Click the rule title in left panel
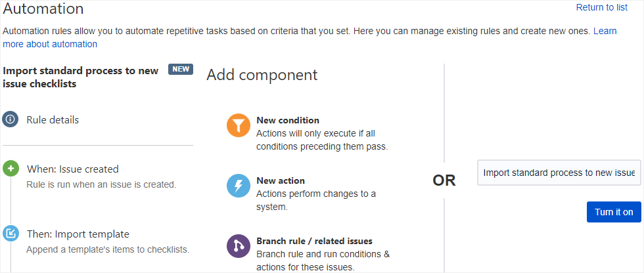Viewport: 644px width, 273px height. point(81,77)
